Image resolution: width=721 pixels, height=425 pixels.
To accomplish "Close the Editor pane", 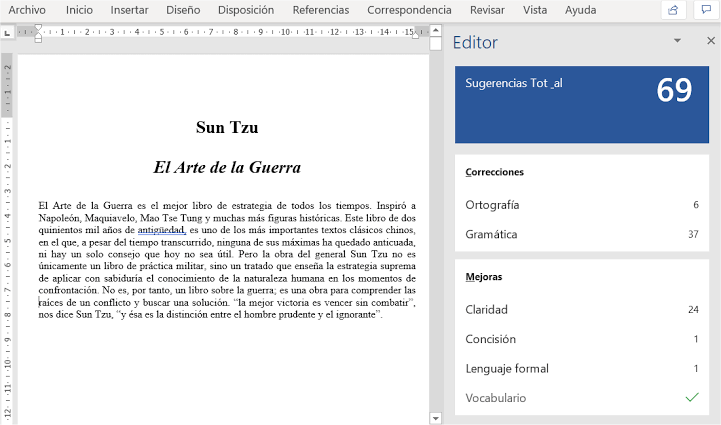I will pyautogui.click(x=711, y=41).
